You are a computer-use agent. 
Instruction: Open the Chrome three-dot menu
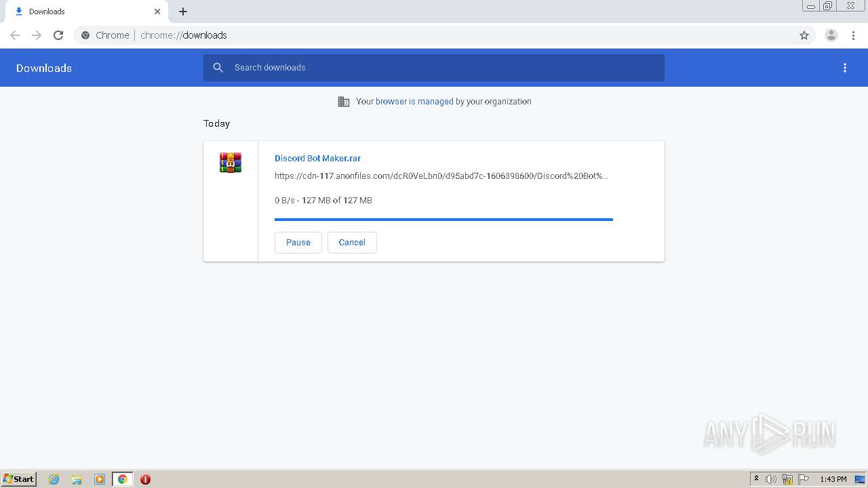pyautogui.click(x=853, y=35)
